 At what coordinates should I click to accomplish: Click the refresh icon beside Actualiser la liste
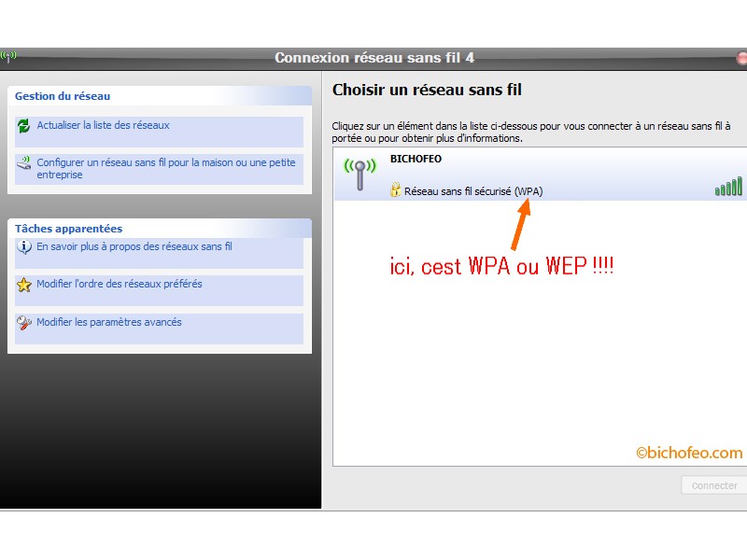(24, 125)
